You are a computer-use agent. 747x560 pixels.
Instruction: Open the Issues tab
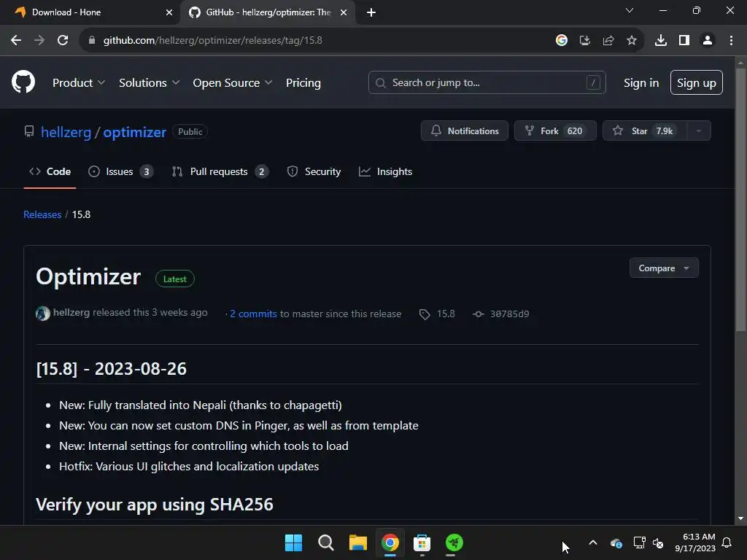point(120,172)
